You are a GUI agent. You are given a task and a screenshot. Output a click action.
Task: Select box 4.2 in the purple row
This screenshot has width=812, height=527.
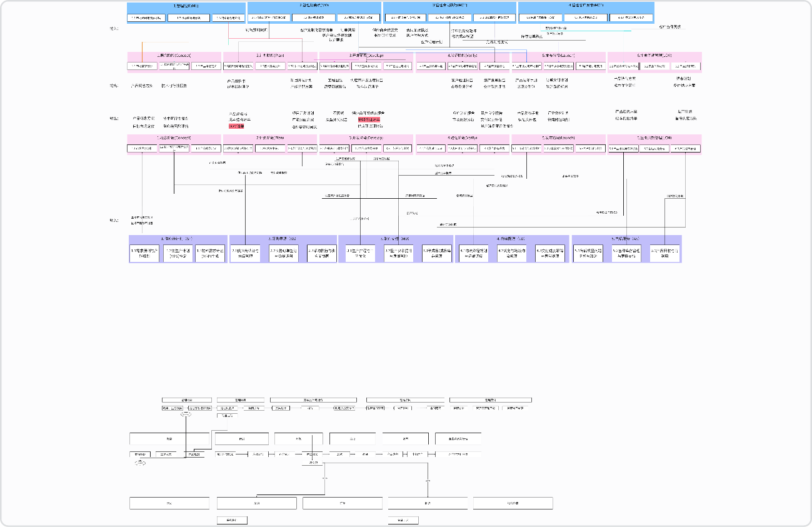[x=512, y=253]
